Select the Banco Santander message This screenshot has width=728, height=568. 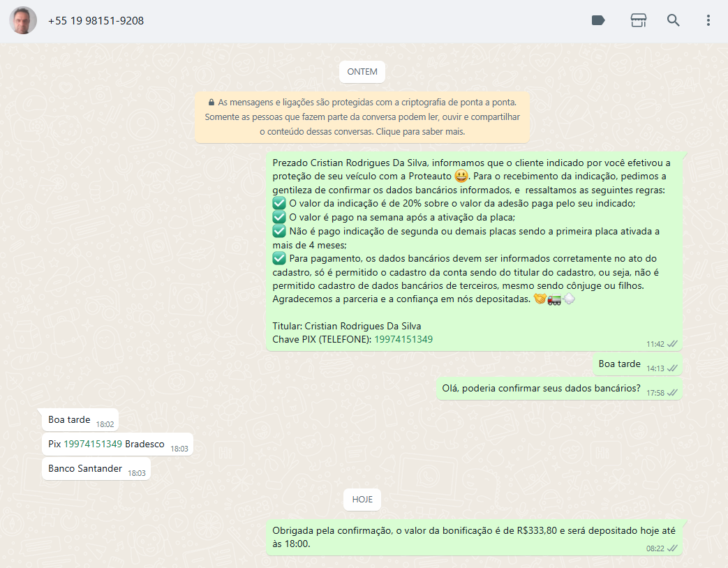pos(85,468)
